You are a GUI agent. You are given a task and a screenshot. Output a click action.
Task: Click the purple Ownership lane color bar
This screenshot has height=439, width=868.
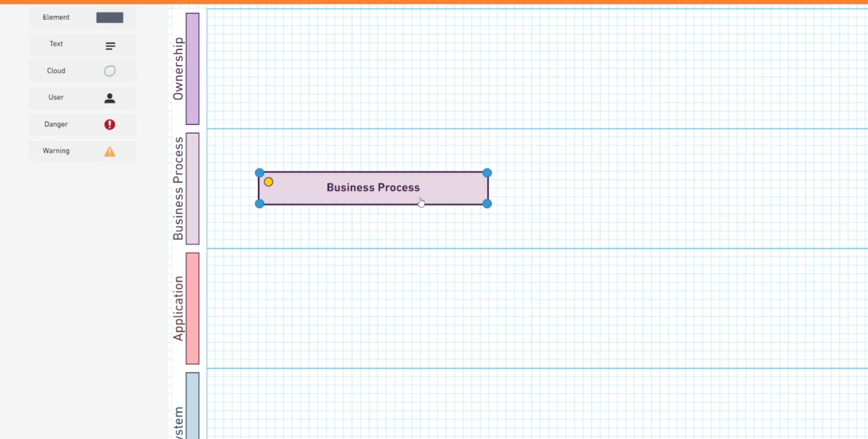[193, 69]
